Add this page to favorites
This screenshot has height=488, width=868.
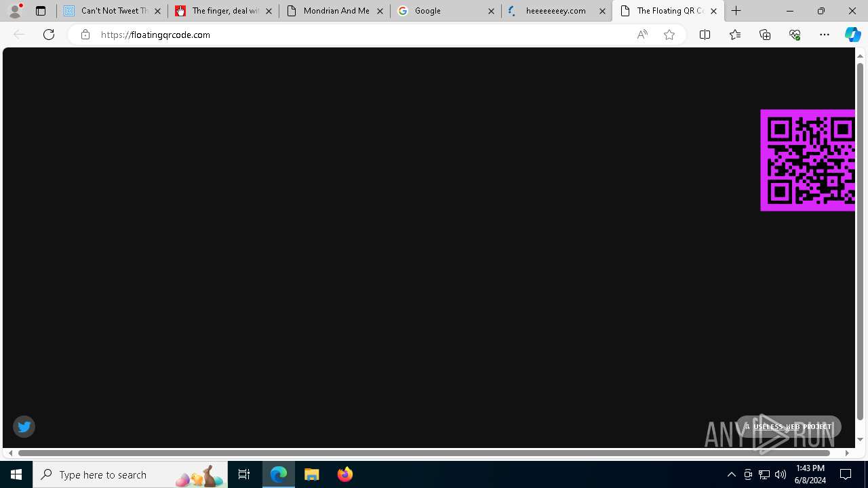pos(669,35)
